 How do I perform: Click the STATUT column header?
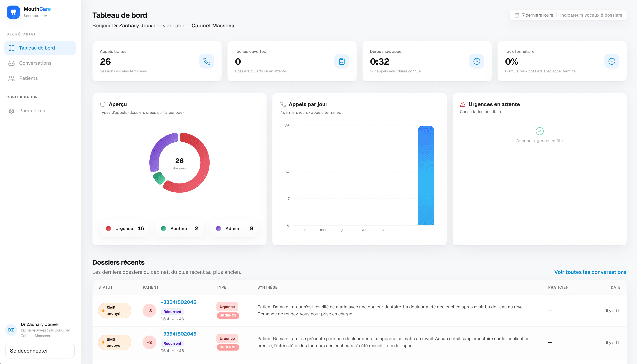click(x=105, y=287)
